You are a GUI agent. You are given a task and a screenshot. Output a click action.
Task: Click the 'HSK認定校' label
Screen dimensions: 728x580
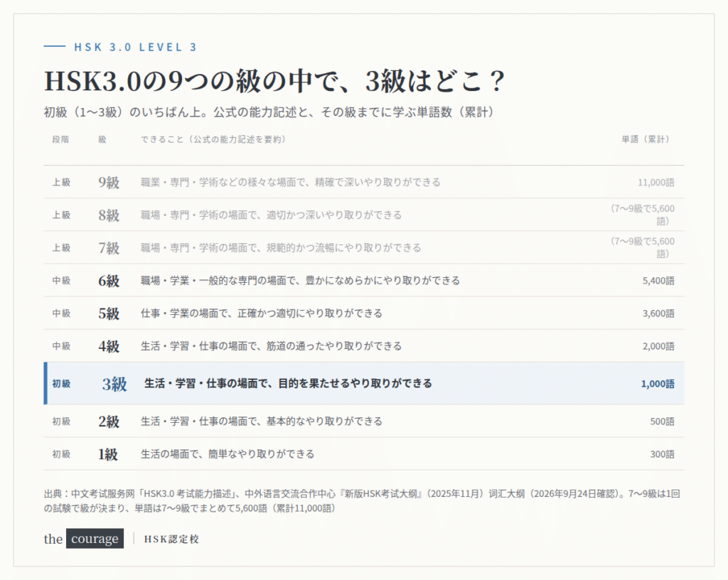pyautogui.click(x=171, y=539)
